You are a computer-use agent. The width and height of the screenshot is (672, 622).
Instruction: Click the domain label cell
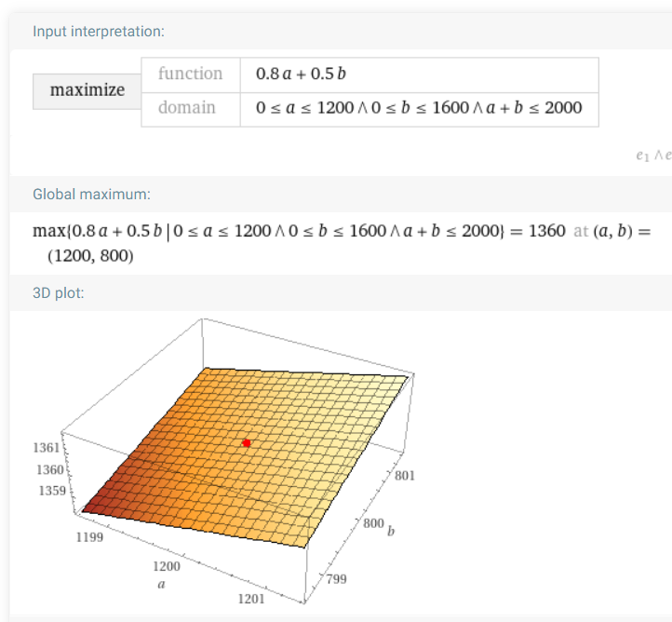coord(191,109)
